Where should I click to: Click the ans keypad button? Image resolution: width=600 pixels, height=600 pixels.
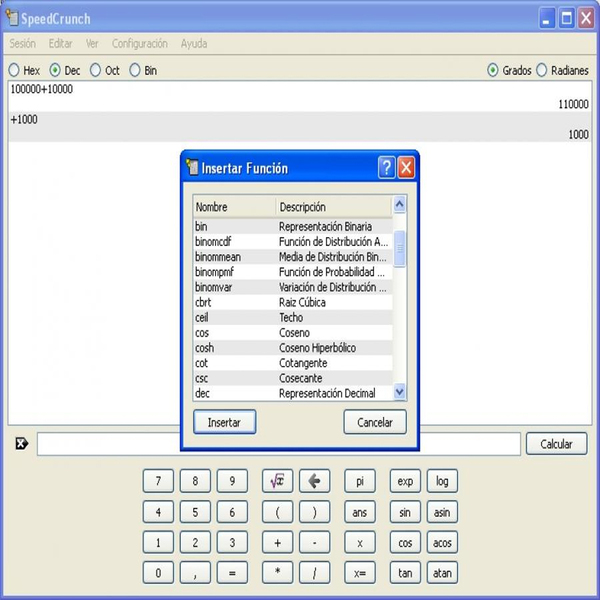(360, 512)
